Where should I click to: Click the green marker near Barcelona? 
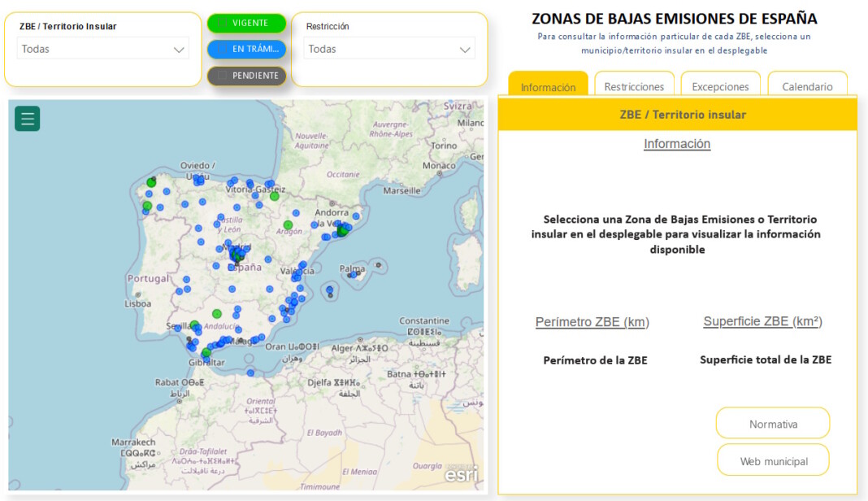[343, 231]
